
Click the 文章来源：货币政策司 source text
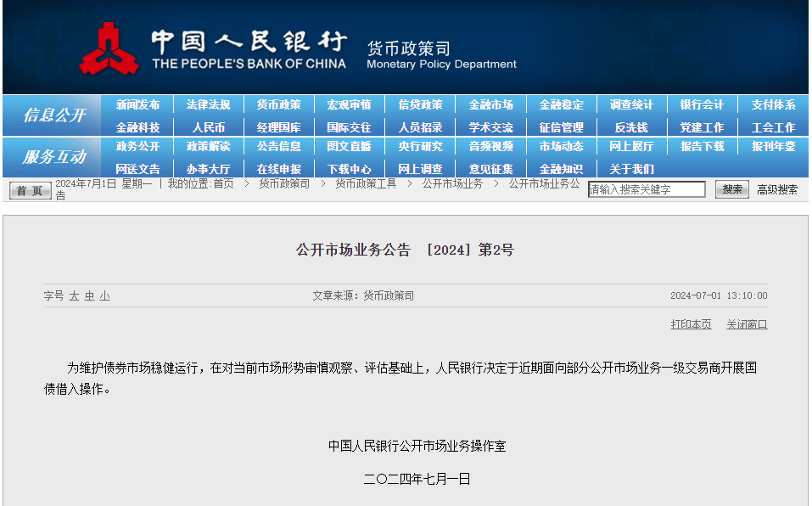(363, 295)
